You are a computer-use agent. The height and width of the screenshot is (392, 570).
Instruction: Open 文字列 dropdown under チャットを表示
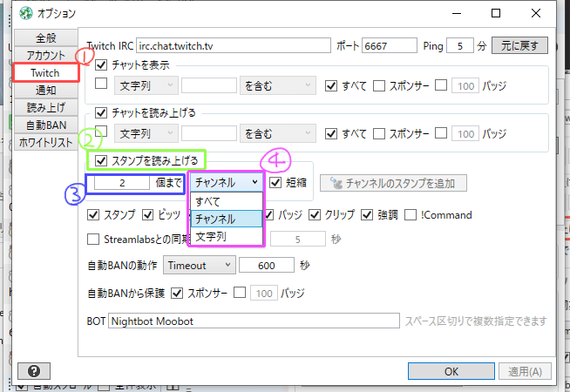146,85
